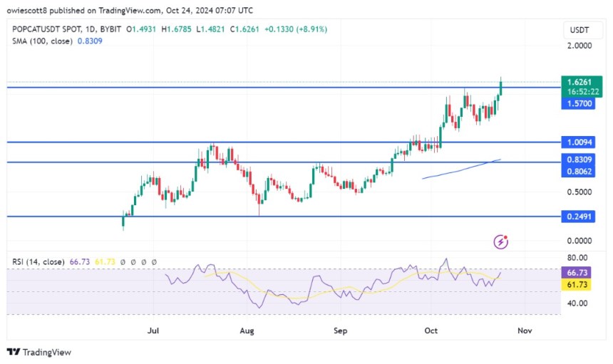Click the Sep label on time axis
Image resolution: width=613 pixels, height=364 pixels.
tap(340, 331)
